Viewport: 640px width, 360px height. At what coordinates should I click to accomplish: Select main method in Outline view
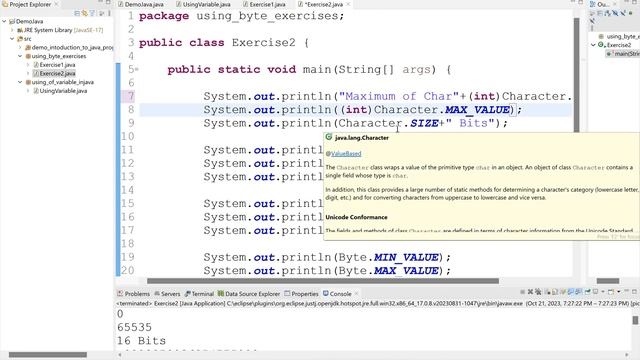623,53
